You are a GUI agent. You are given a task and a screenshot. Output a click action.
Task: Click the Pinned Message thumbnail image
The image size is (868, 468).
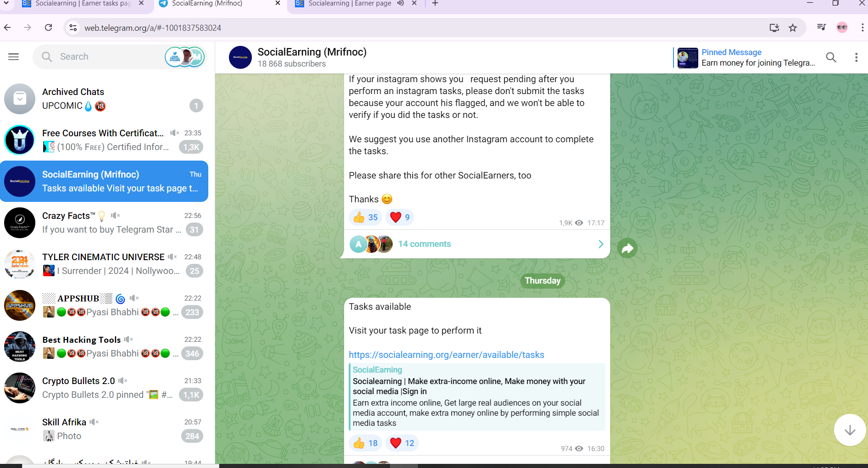click(x=688, y=58)
